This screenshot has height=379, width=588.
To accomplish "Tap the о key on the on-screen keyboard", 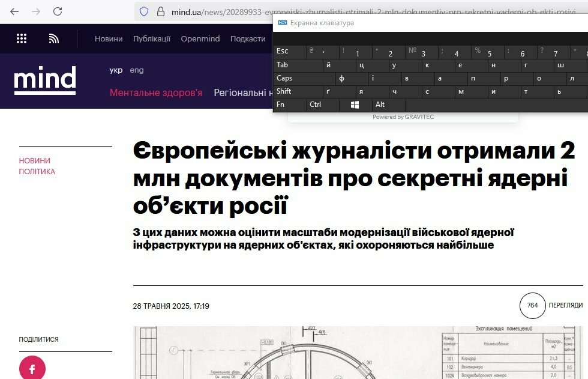I will (x=550, y=78).
